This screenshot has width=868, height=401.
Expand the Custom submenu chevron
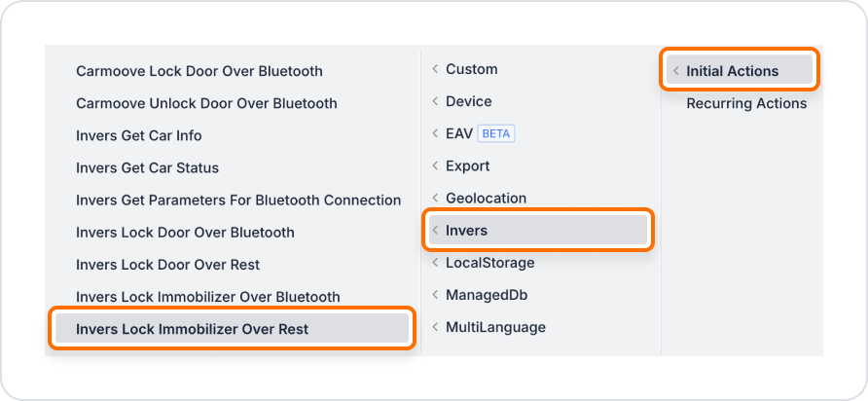click(x=435, y=69)
